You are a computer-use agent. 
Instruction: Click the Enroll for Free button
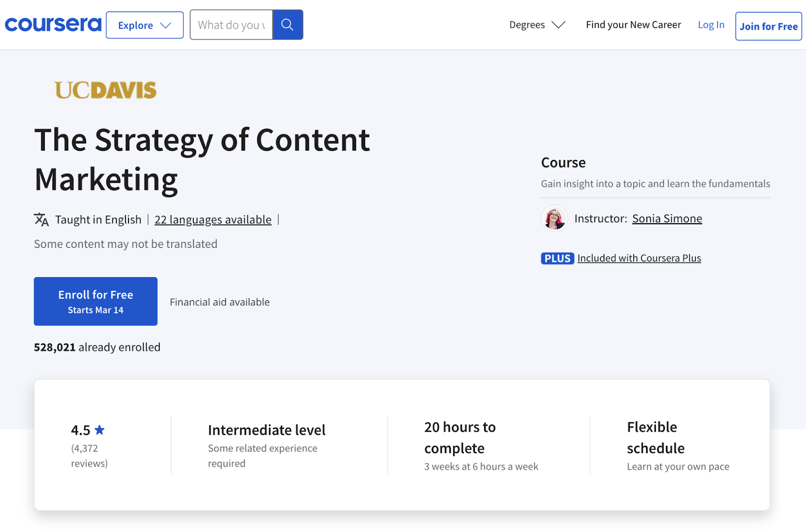pyautogui.click(x=95, y=301)
